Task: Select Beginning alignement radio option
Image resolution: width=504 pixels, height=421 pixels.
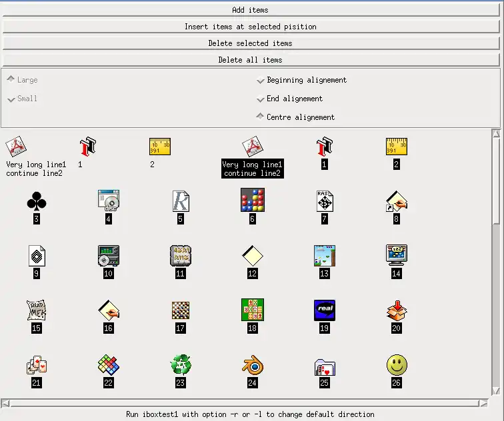Action: tap(301, 80)
